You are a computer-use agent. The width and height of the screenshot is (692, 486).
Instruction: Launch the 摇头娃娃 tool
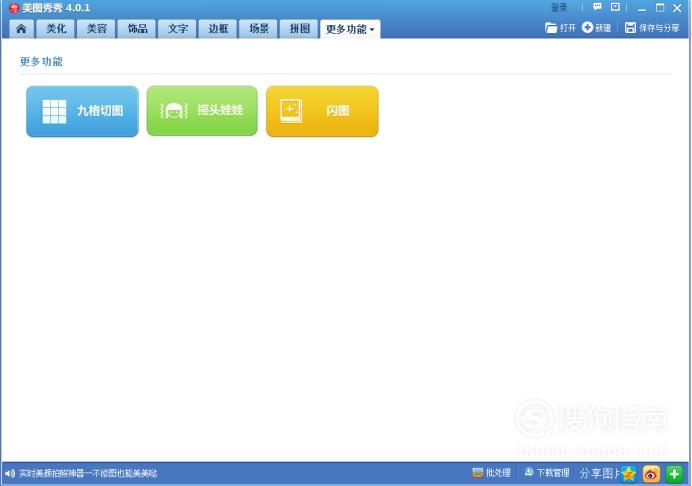coord(202,111)
